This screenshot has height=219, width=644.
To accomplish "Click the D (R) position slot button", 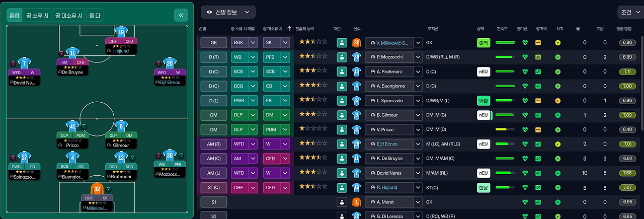I will pyautogui.click(x=214, y=57).
